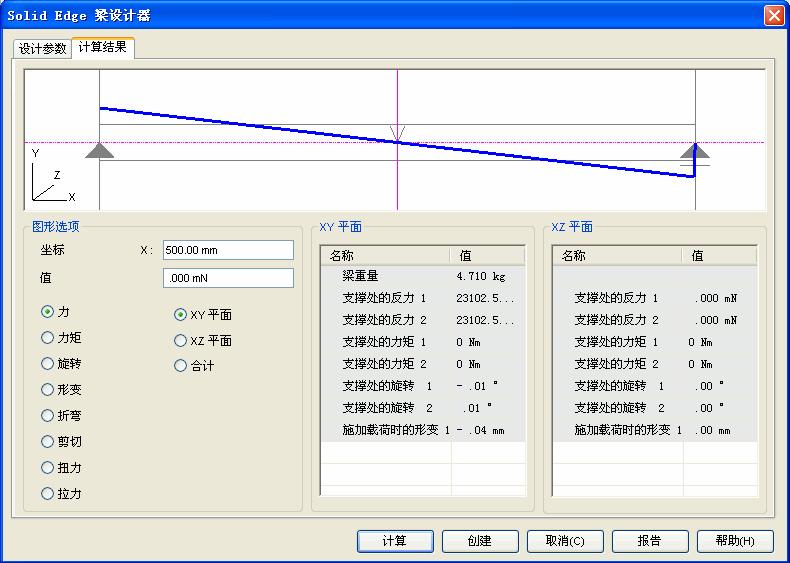
Task: Select the 形变 radio option
Action: coord(47,390)
